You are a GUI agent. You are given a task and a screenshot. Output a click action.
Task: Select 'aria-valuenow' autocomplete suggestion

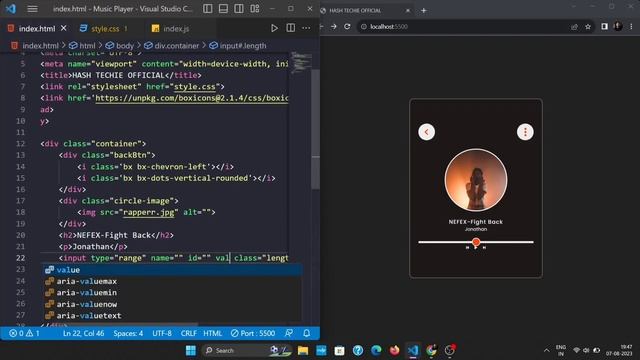[173, 304]
